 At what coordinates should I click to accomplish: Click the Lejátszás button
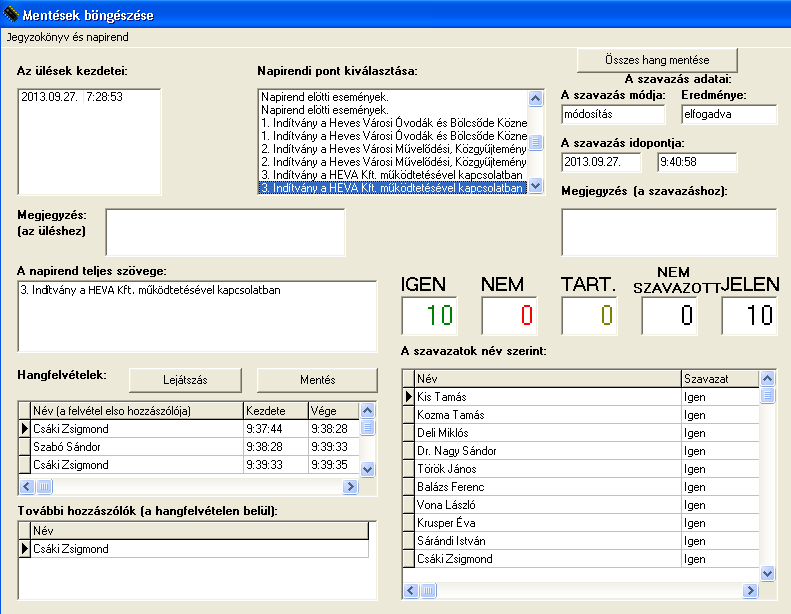(x=185, y=380)
